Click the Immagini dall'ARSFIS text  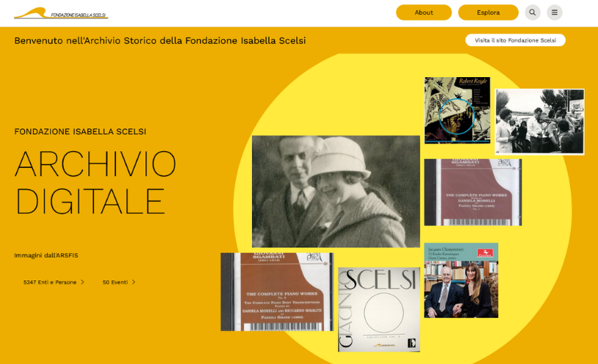(46, 255)
